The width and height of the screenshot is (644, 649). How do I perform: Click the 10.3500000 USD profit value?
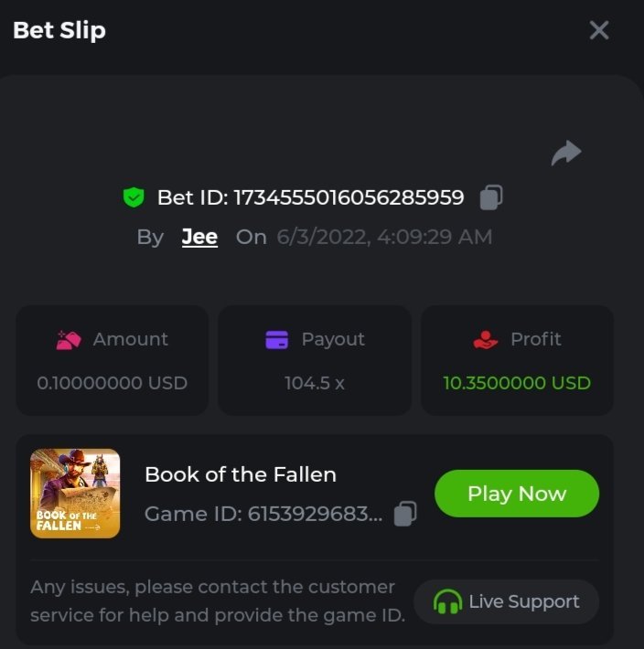click(517, 383)
